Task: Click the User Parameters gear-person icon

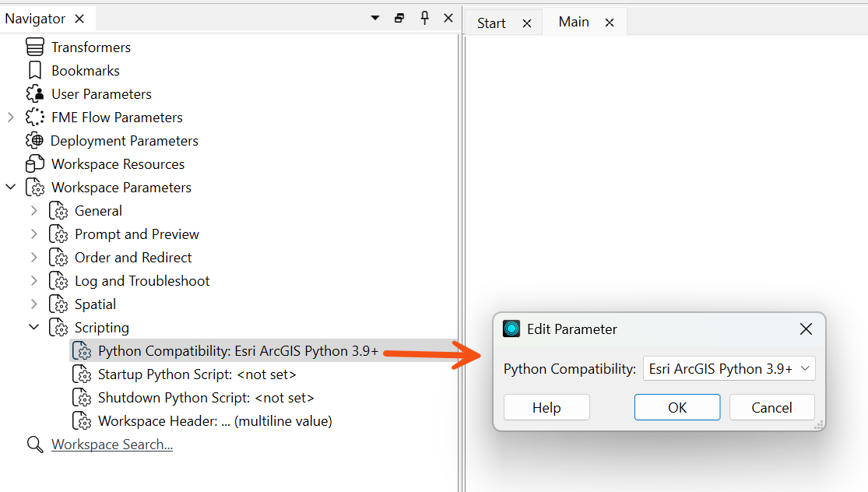Action: click(35, 94)
